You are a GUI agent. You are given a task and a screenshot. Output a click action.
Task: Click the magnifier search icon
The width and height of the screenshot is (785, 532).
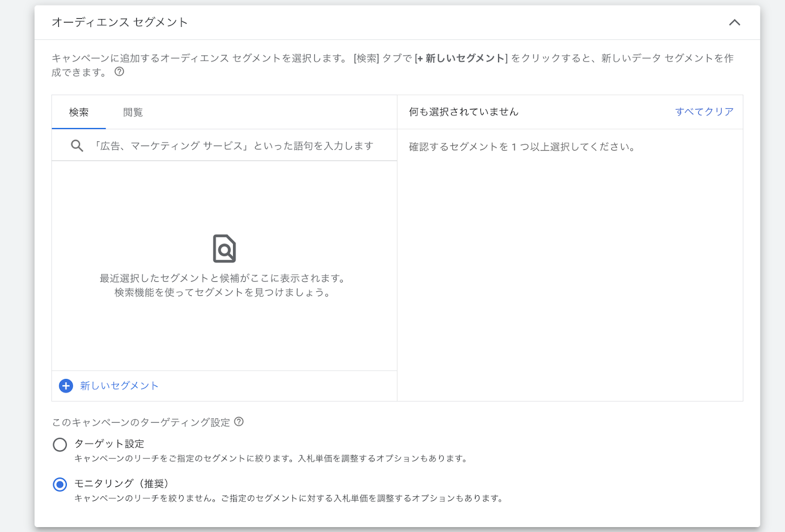click(77, 146)
